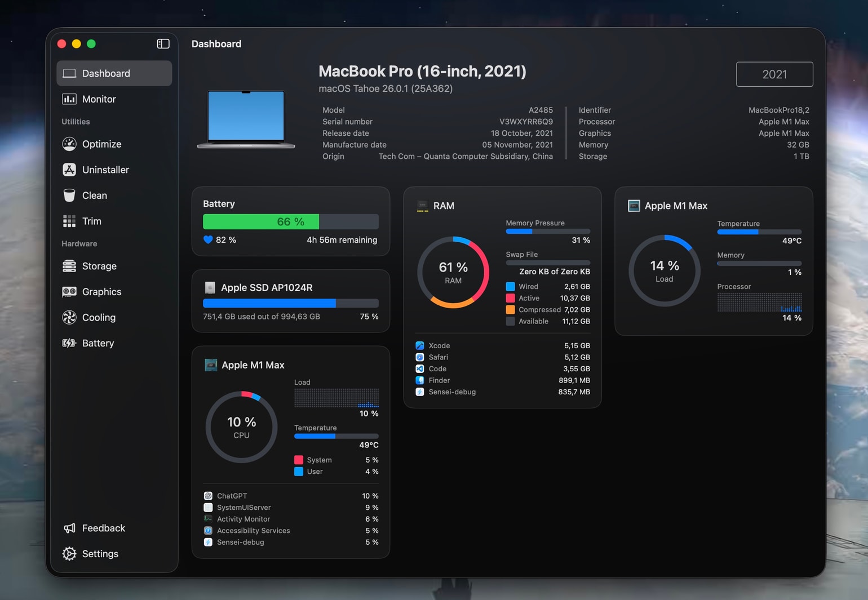Viewport: 868px width, 600px height.
Task: Click the CPU Load history graph
Action: [x=336, y=398]
